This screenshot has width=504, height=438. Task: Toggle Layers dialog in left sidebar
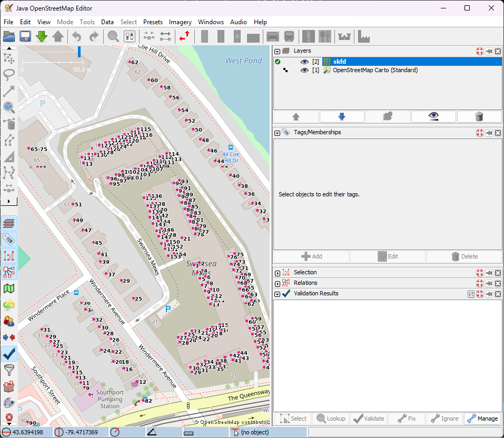point(9,223)
